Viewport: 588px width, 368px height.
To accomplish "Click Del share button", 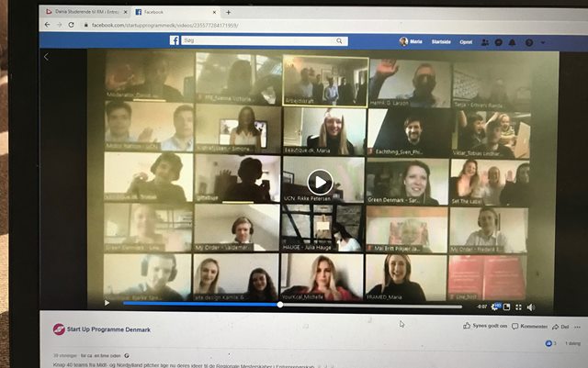I will (560, 327).
